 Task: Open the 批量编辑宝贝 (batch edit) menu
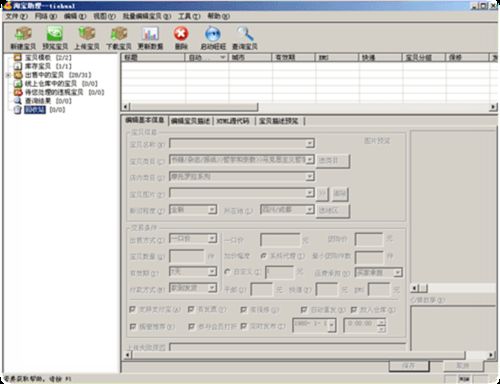coord(147,16)
